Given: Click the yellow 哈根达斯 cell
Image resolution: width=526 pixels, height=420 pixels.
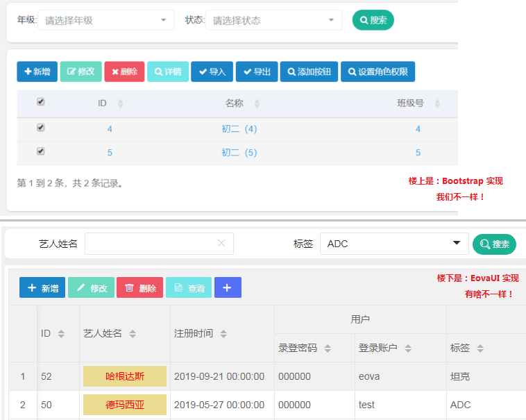Looking at the screenshot, I should [x=125, y=376].
